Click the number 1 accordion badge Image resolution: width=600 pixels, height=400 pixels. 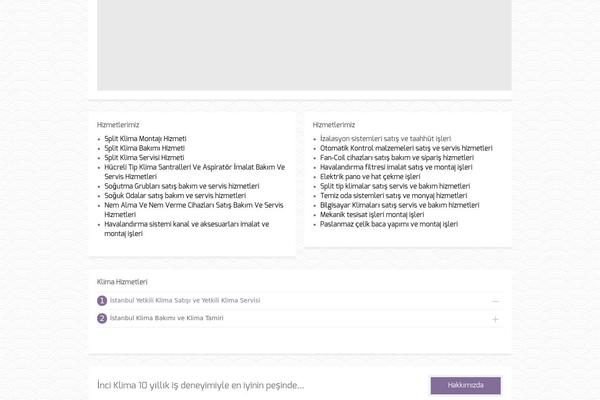pos(102,301)
